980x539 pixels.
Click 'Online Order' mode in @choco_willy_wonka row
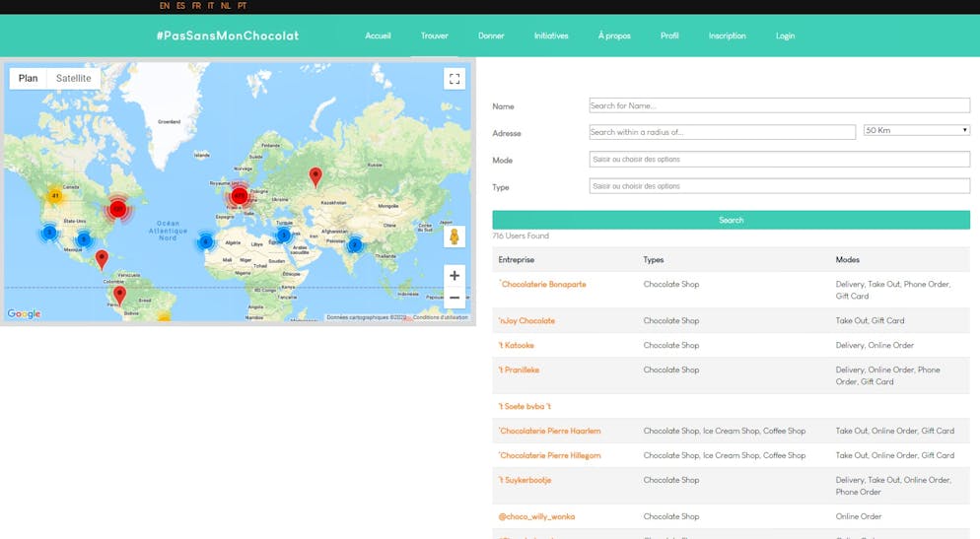click(858, 516)
